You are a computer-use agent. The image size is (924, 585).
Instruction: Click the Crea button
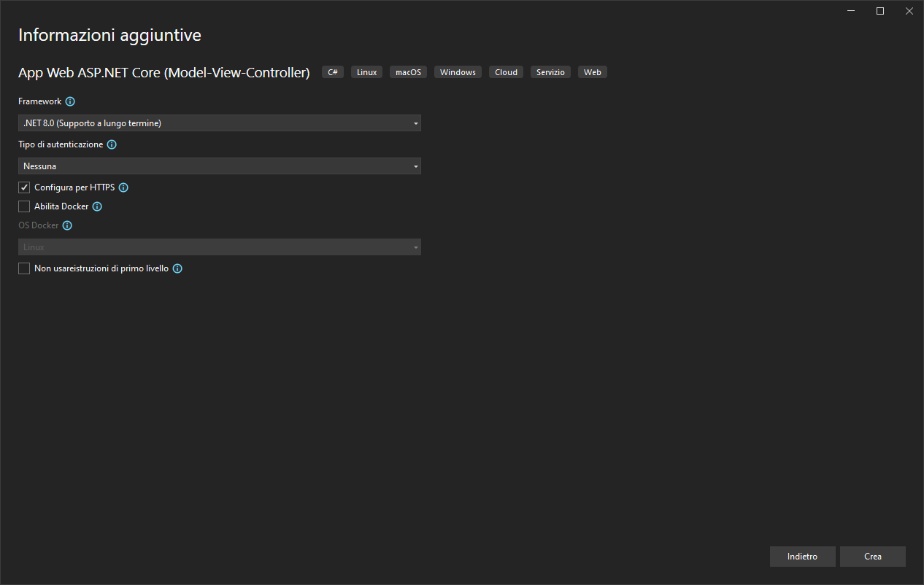(873, 557)
